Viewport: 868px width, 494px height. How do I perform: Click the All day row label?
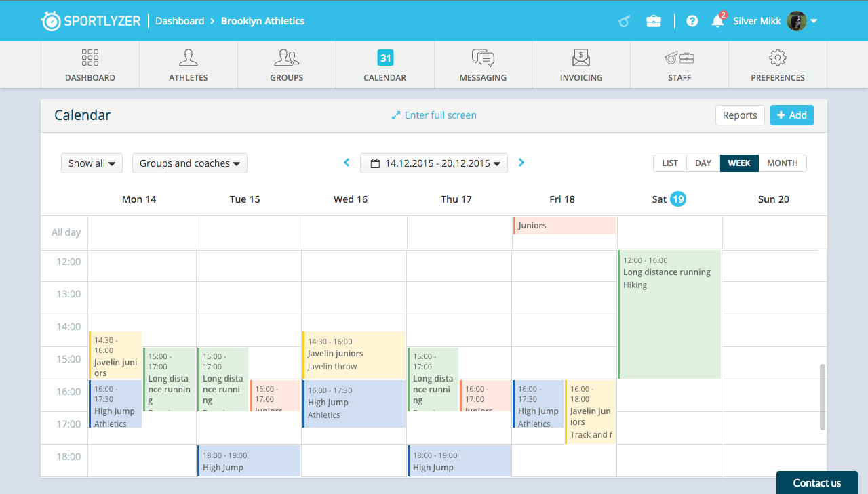click(x=66, y=232)
